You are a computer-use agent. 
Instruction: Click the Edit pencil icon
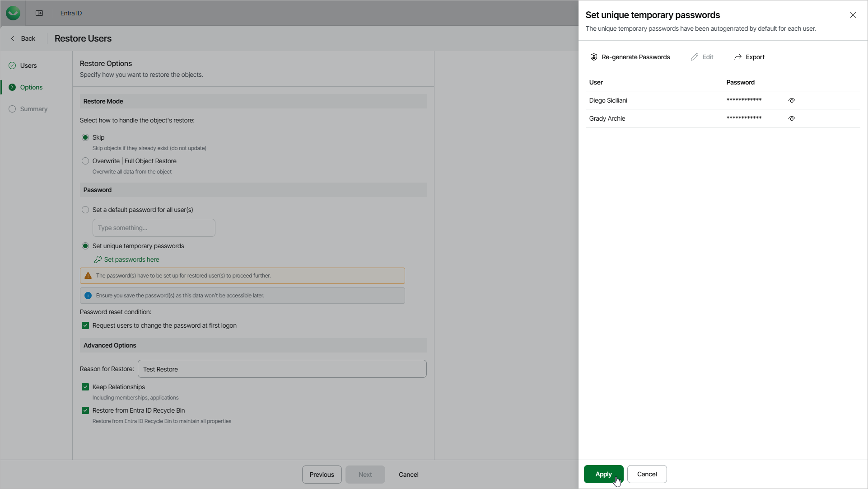[x=695, y=57]
